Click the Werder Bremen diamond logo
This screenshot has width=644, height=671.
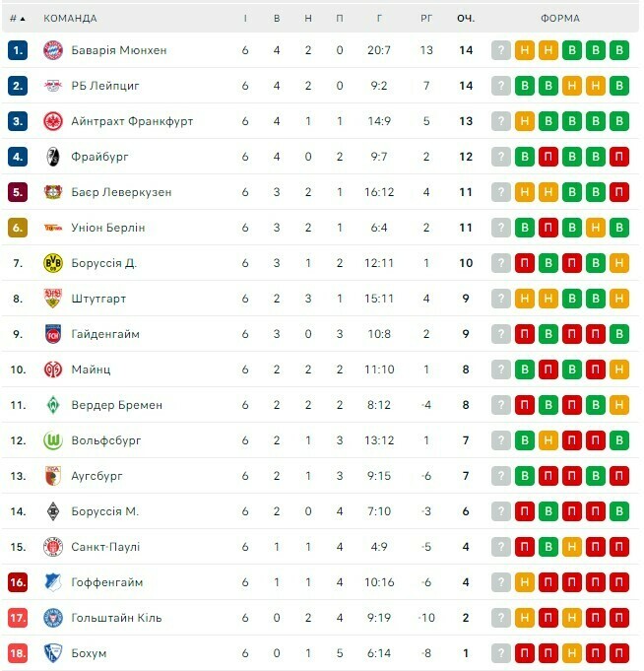pyautogui.click(x=53, y=405)
